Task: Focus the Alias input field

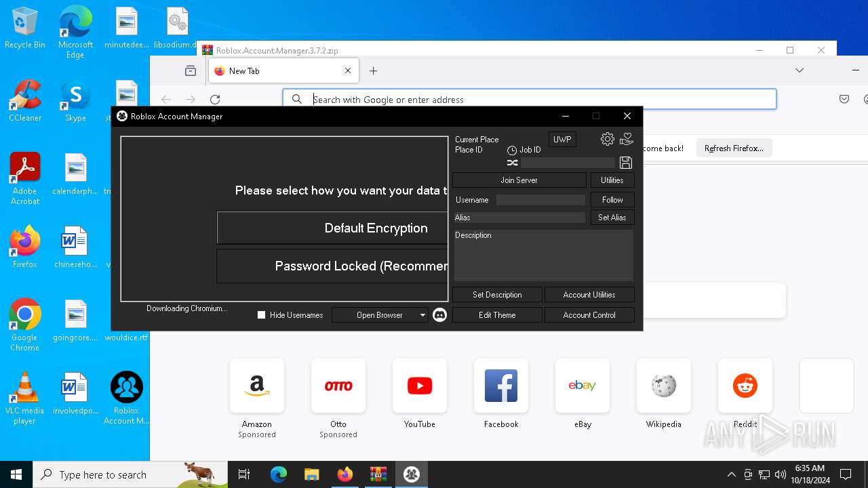Action: [519, 218]
